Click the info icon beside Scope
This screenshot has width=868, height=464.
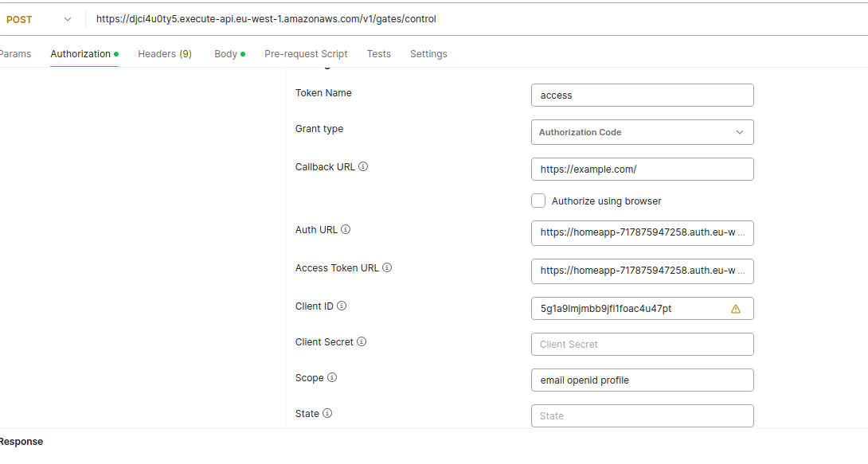(x=332, y=378)
